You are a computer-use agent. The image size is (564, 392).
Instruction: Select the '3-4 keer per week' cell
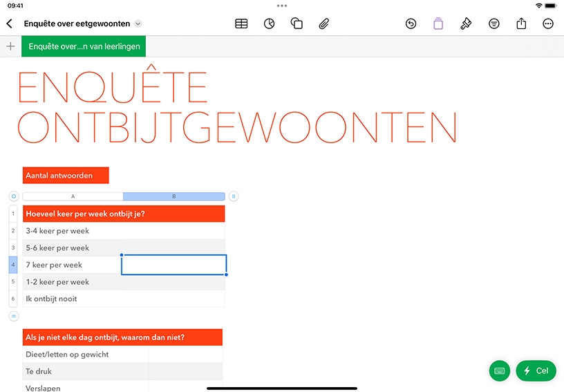pyautogui.click(x=73, y=230)
